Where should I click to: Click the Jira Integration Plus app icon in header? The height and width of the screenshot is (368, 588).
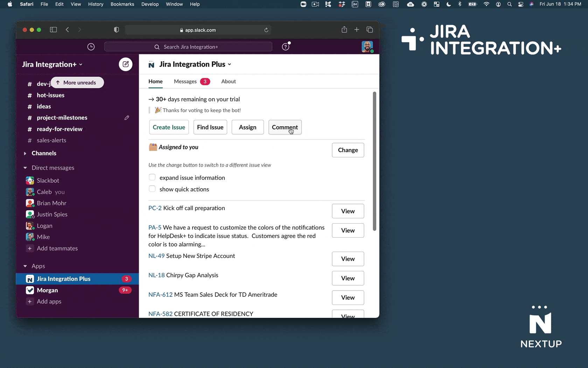(152, 64)
